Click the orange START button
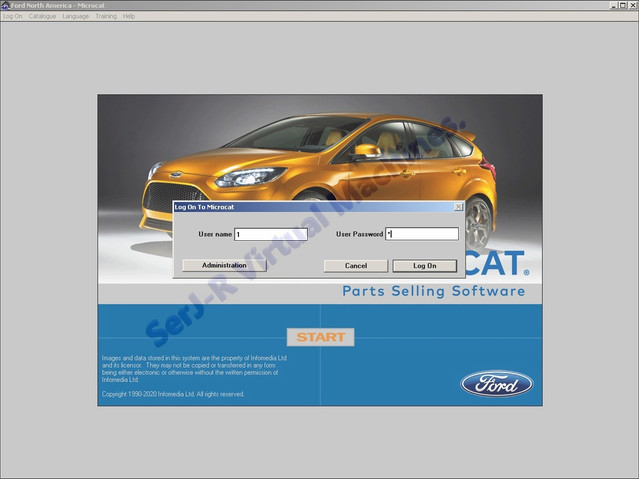The height and width of the screenshot is (479, 639). pyautogui.click(x=321, y=337)
